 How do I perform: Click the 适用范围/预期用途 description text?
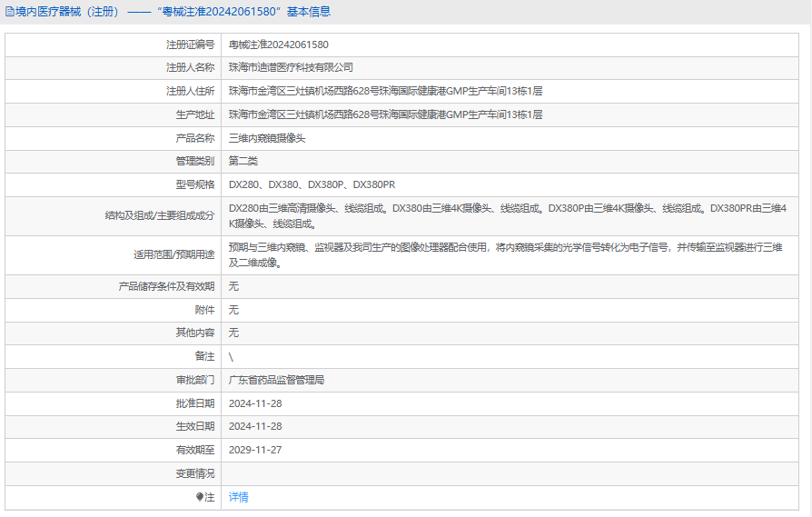coord(505,255)
